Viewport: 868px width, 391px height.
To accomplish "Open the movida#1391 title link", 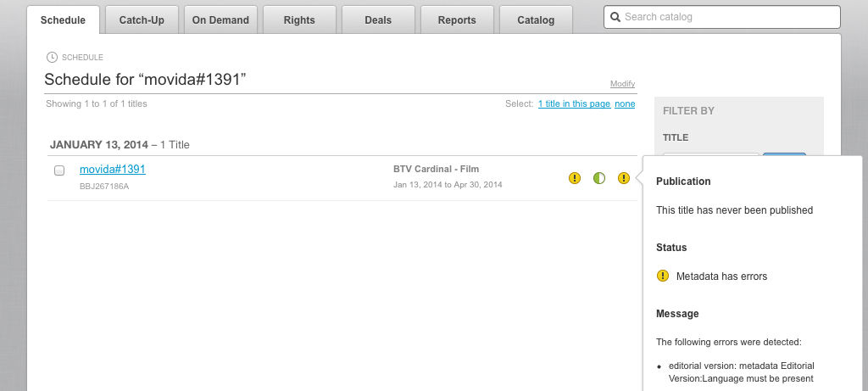I will coord(113,170).
